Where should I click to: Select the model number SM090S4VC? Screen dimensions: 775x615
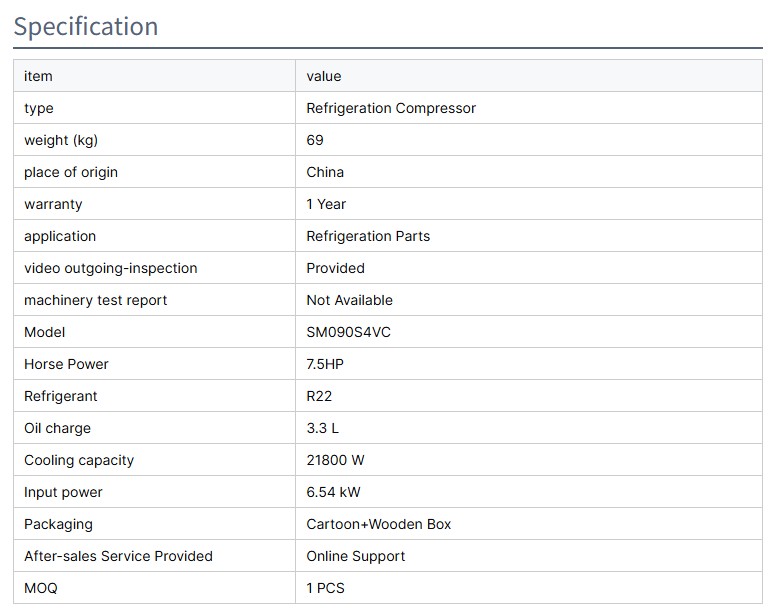(348, 332)
